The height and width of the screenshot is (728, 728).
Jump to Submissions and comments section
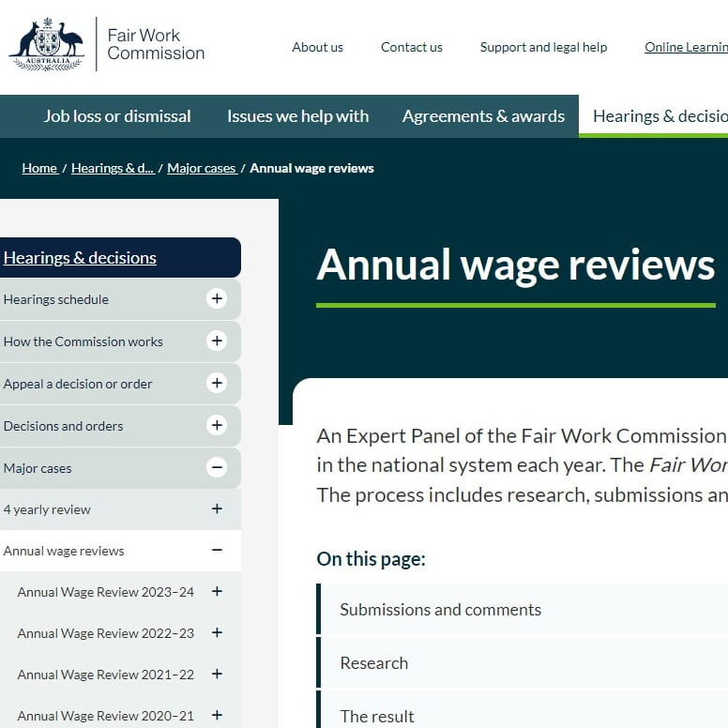440,610
